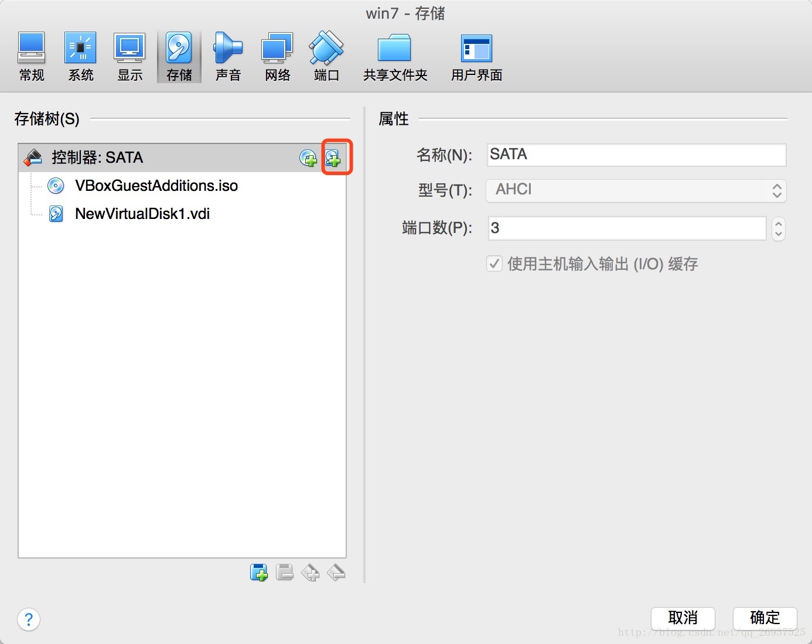The image size is (812, 644).
Task: Click add new storage controller icon
Action: coord(259,572)
